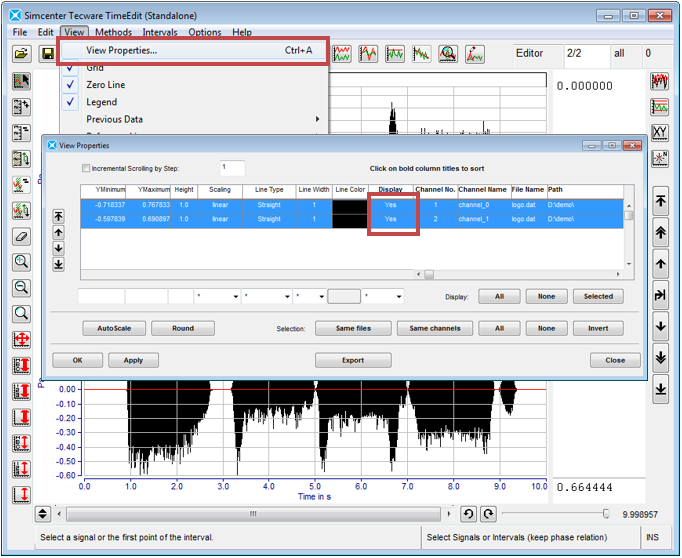This screenshot has width=682, height=558.
Task: Save using the floppy disk icon
Action: [47, 54]
